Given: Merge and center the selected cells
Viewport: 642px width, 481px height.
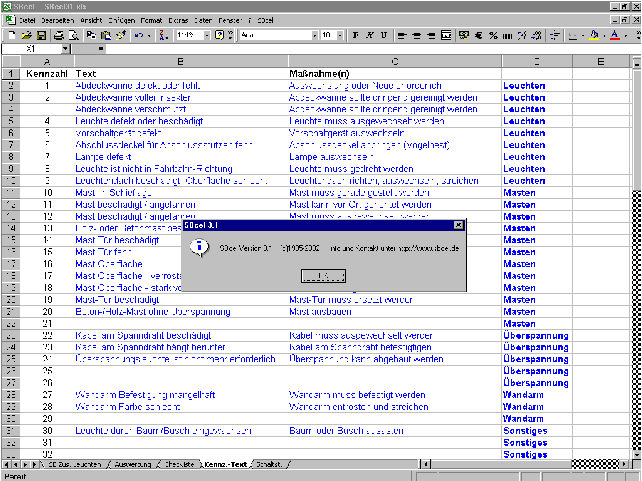Looking at the screenshot, I should 446,36.
